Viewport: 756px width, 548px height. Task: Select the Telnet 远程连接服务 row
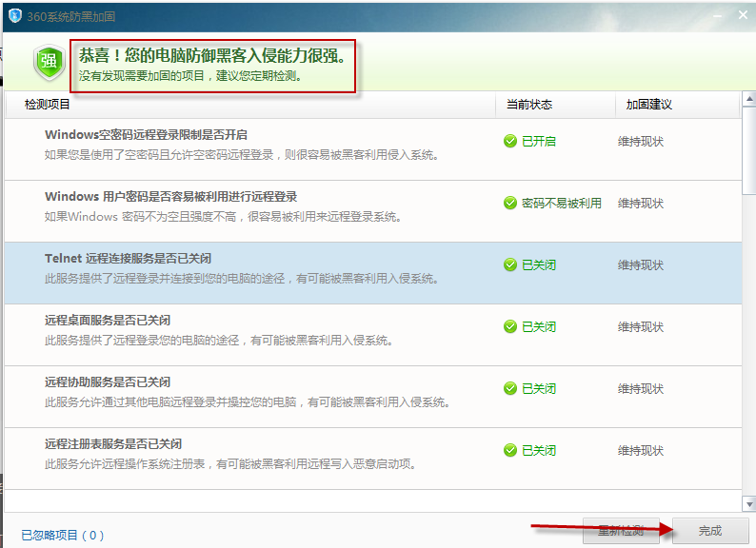coord(373,273)
